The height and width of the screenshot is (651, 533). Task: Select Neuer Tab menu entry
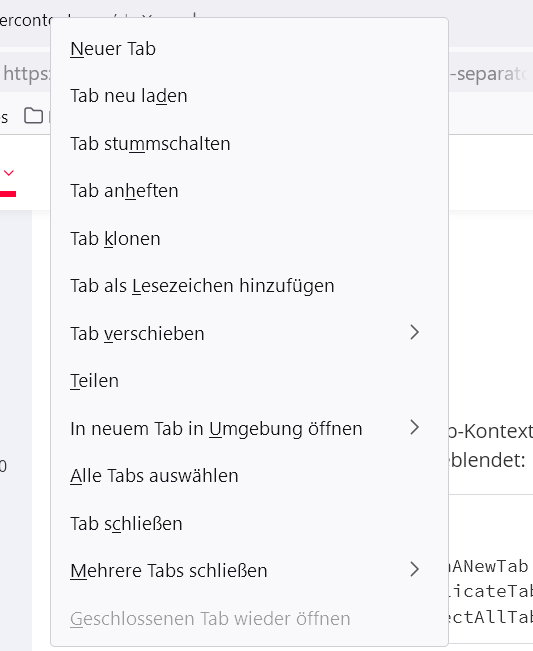249,49
